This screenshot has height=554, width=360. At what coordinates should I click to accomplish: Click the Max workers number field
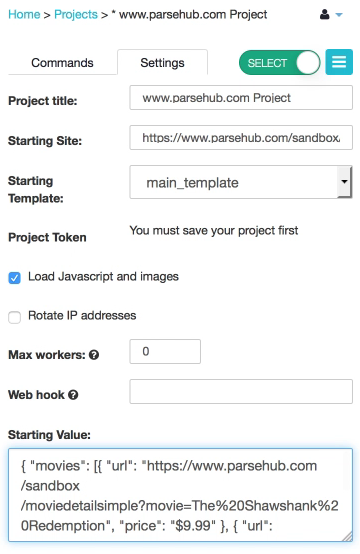pyautogui.click(x=165, y=352)
